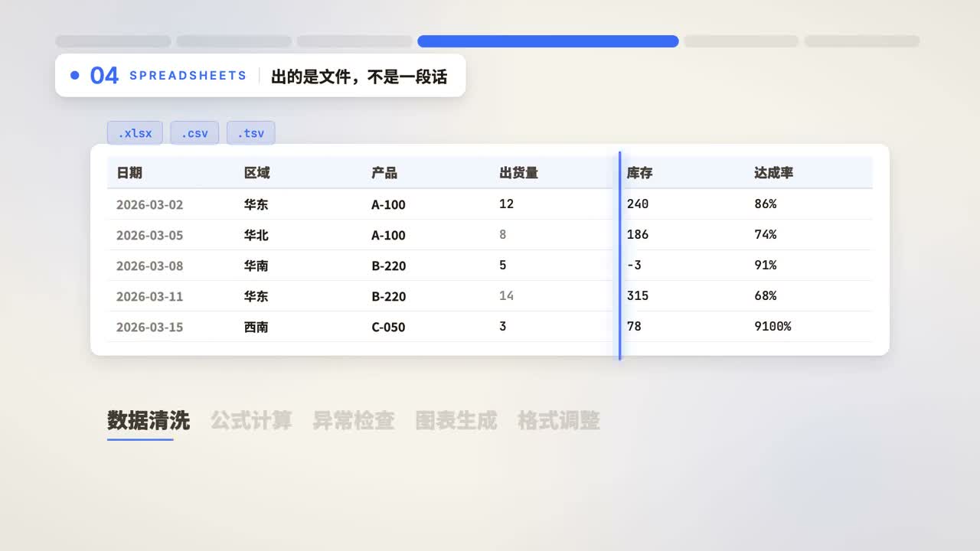
Task: Switch to the 公式计算 tab
Action: (251, 421)
